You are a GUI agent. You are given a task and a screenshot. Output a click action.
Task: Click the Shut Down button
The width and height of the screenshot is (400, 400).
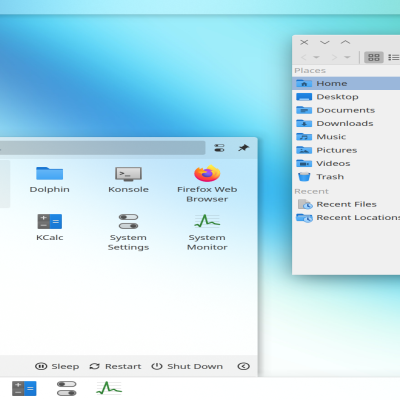187,366
